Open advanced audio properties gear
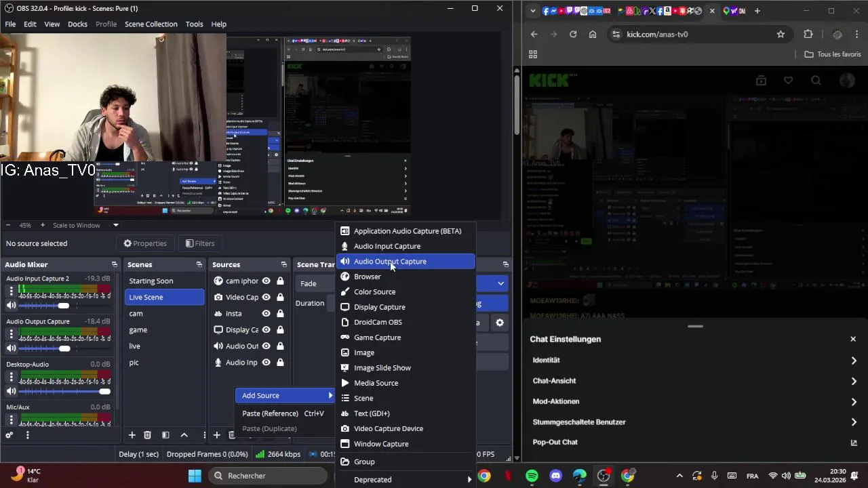 pos(9,435)
